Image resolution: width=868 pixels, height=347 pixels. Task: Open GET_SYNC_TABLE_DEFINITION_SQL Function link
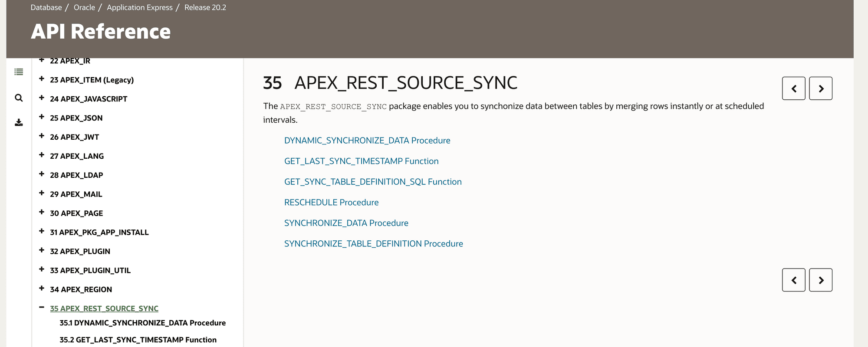click(373, 182)
